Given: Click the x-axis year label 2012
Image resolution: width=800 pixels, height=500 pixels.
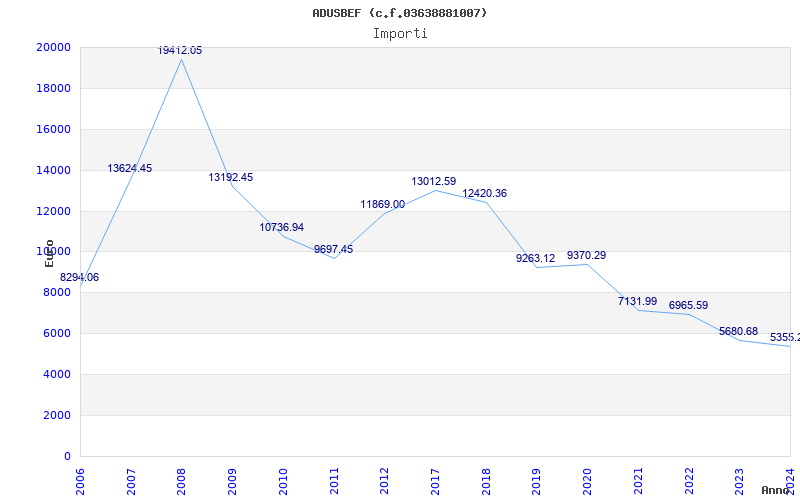Looking at the screenshot, I should (385, 481).
